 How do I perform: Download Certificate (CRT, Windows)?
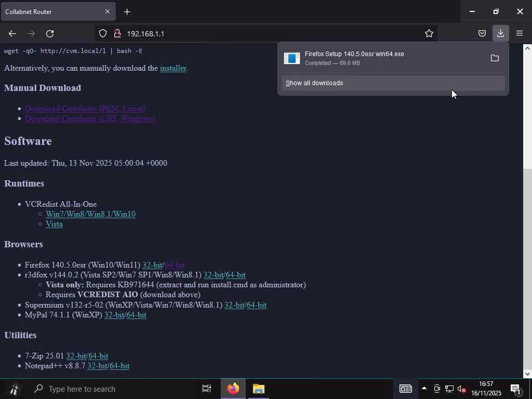click(90, 118)
